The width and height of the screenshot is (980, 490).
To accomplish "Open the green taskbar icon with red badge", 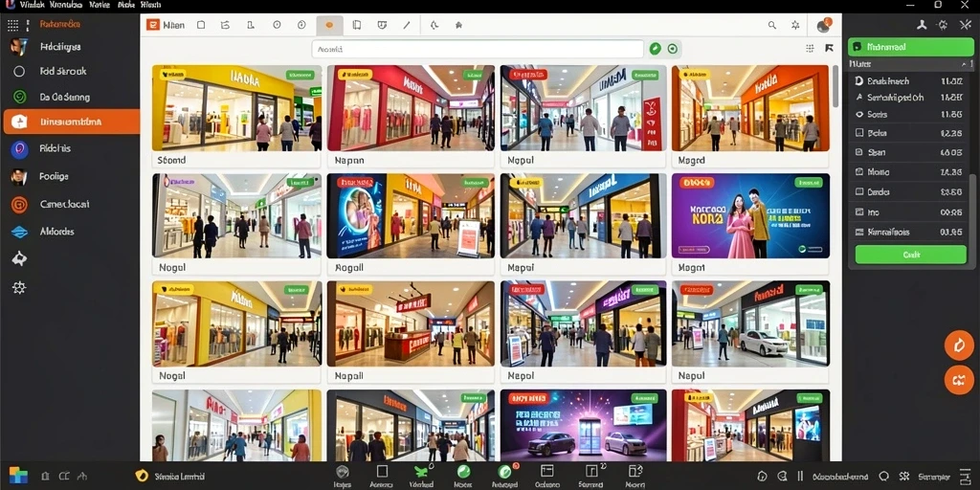I will point(505,472).
